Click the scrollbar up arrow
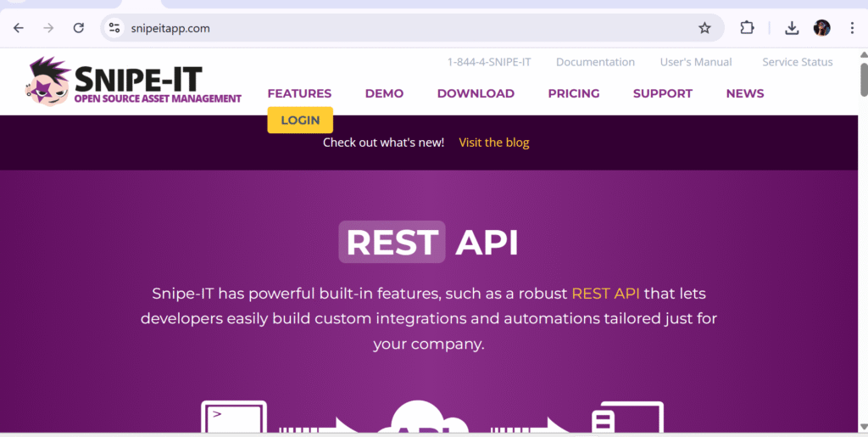Image resolution: width=868 pixels, height=437 pixels. (863, 54)
